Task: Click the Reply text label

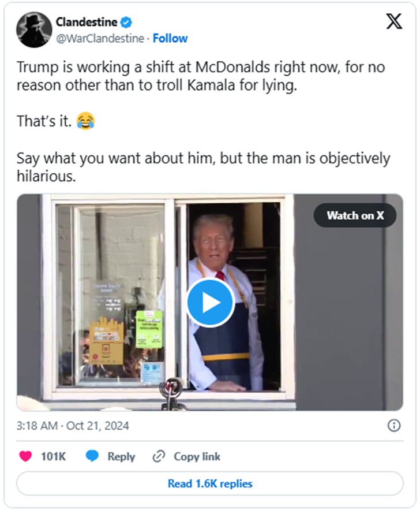Action: click(x=121, y=456)
